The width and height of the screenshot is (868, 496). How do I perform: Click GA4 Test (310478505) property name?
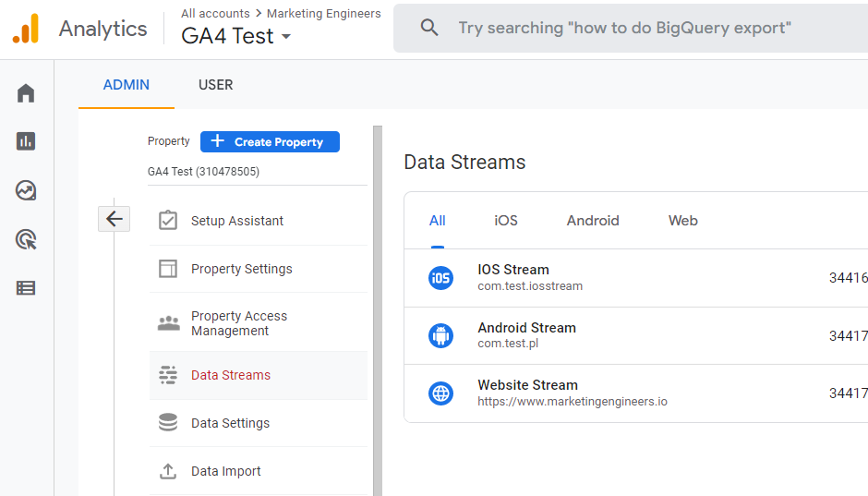point(203,172)
